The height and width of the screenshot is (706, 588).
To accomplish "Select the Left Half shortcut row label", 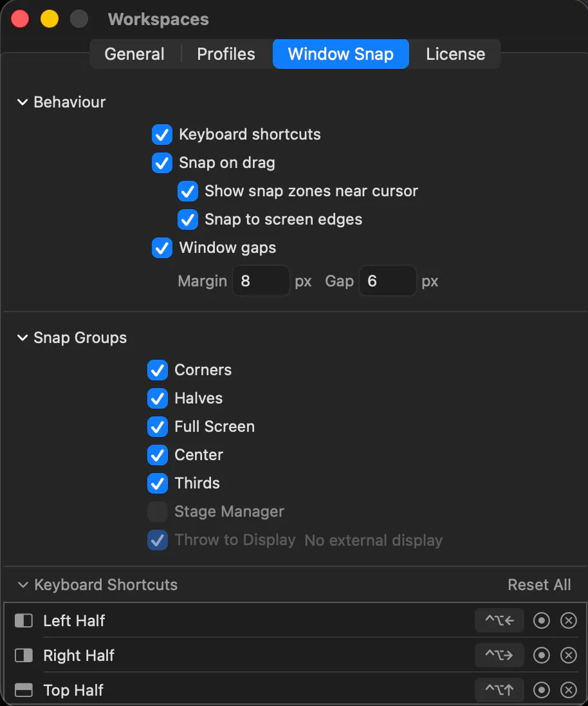I will tap(74, 621).
